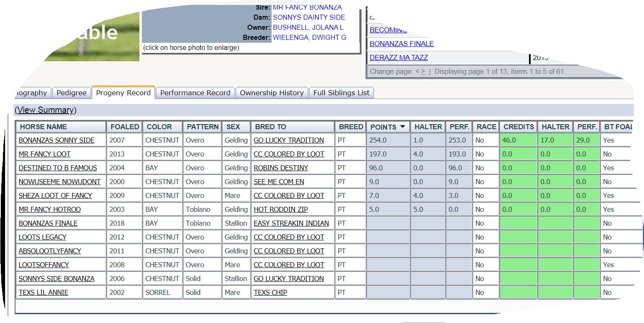Open TEXS LIL ANNIE horse record
644x323 pixels.
43,292
